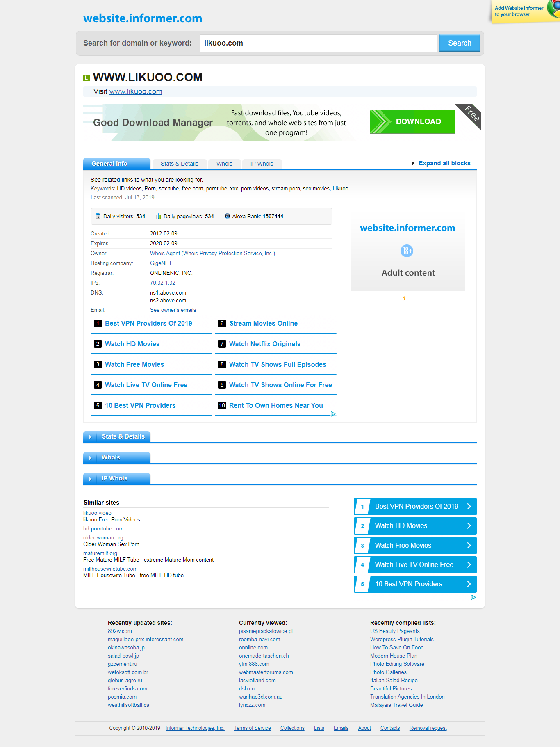Open Watch HD Movies in the numbered list
This screenshot has height=747, width=560.
click(x=132, y=344)
